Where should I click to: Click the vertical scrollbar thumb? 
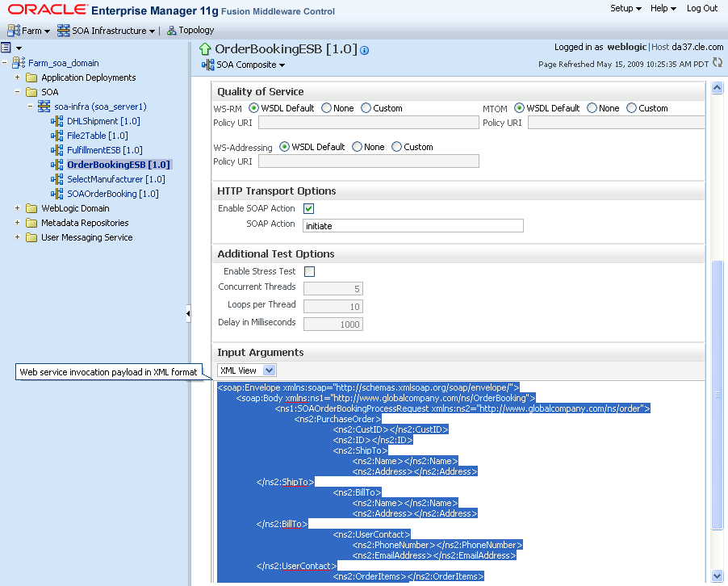pyautogui.click(x=718, y=395)
